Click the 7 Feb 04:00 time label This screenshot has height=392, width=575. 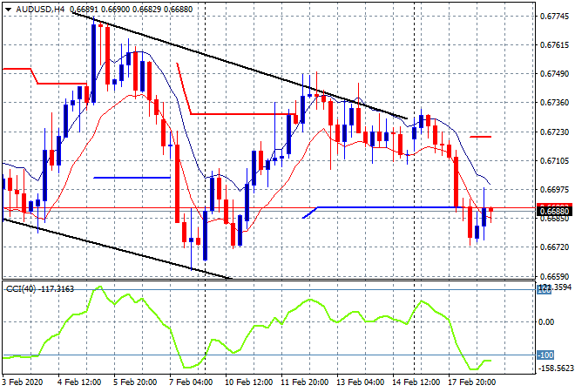click(x=190, y=382)
